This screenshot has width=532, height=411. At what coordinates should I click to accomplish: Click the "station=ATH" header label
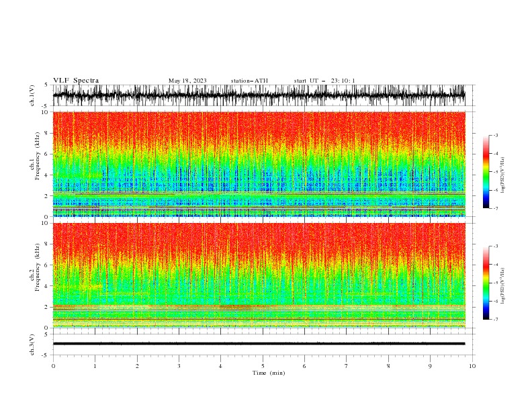[249, 81]
